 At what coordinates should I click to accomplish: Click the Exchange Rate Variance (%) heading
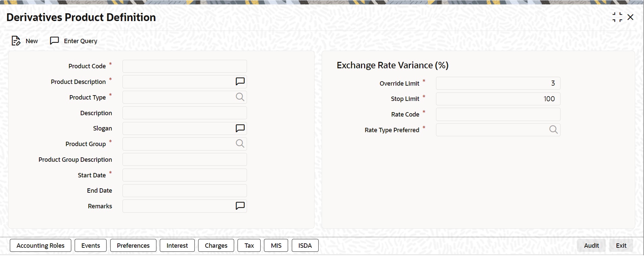[393, 65]
